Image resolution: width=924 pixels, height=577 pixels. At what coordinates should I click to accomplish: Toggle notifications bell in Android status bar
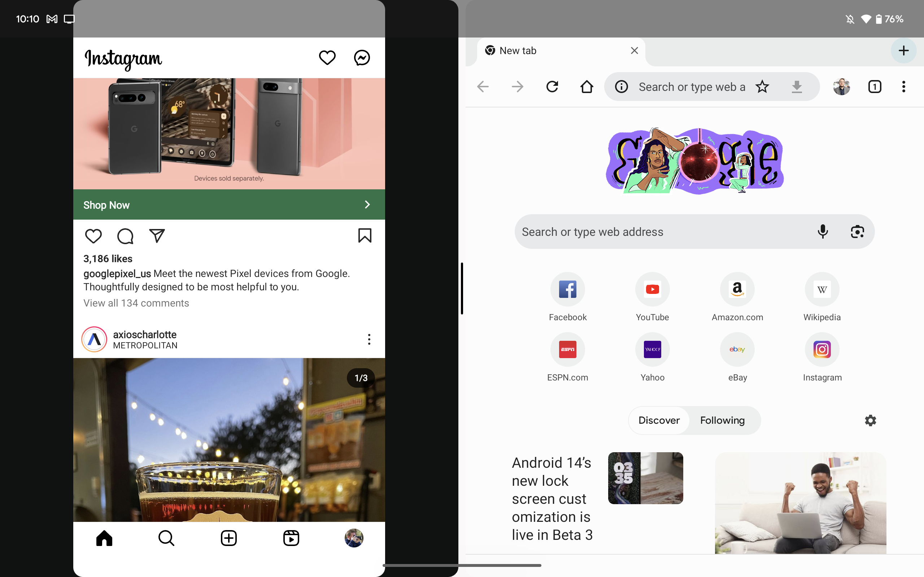(850, 19)
